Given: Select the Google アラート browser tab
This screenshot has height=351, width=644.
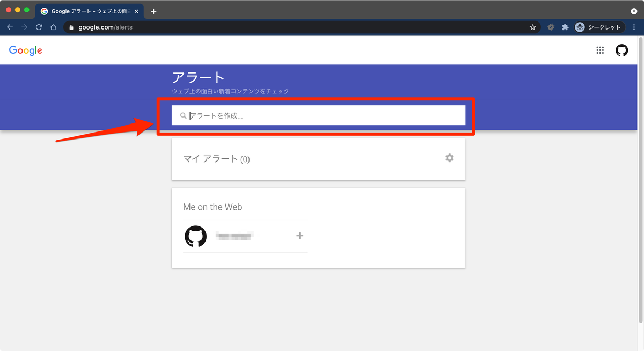Looking at the screenshot, I should 89,11.
